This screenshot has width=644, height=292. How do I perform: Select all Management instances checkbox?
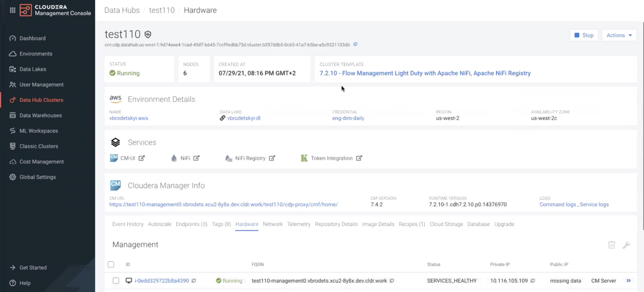click(x=111, y=264)
